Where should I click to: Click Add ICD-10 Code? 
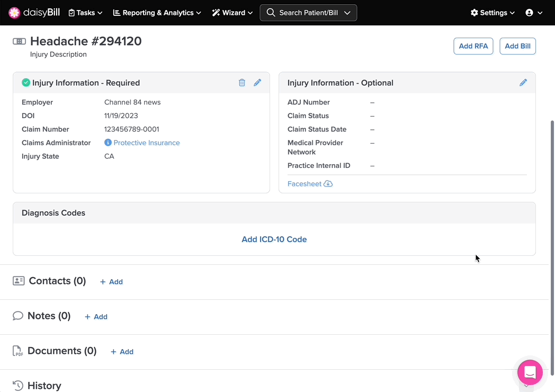274,239
